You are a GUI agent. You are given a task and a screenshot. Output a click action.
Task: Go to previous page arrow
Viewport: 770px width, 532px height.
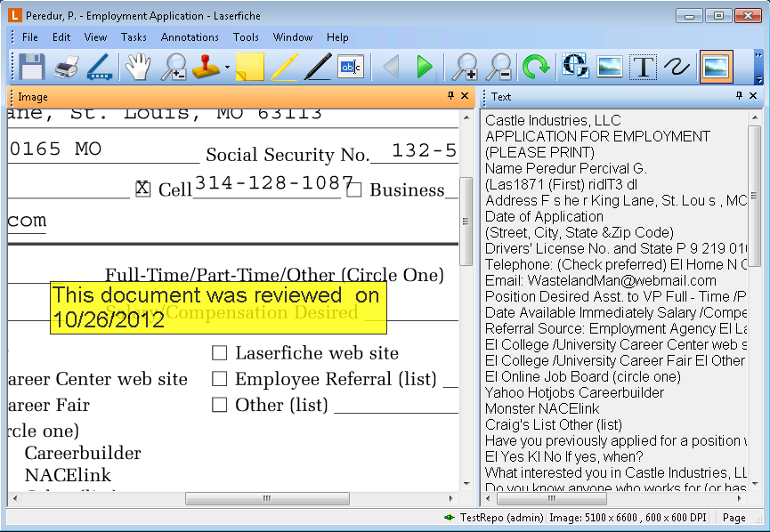pos(392,66)
